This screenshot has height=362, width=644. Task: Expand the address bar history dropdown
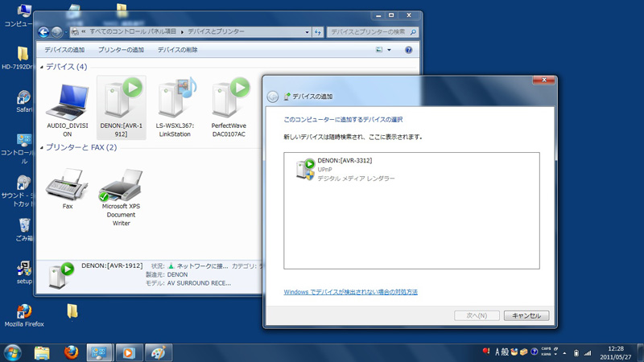[x=308, y=32]
